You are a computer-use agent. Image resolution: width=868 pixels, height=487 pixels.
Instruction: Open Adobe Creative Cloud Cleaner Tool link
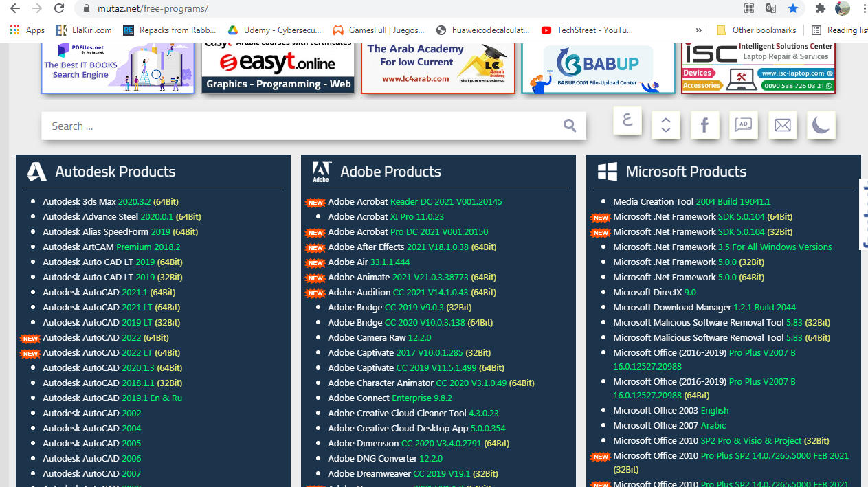tap(413, 413)
